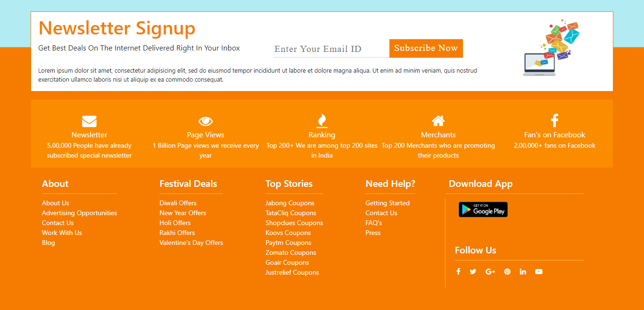
Task: Click the Subscribe Now button
Action: tap(426, 48)
